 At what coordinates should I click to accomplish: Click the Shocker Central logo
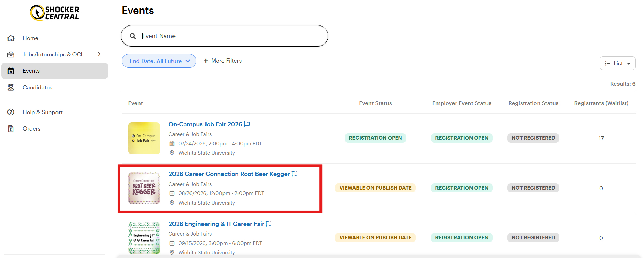[x=54, y=13]
